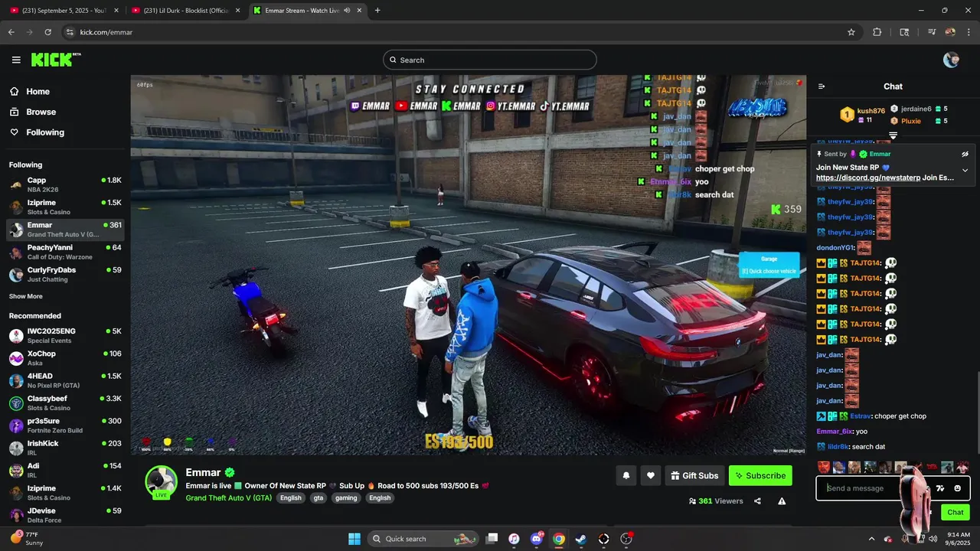The height and width of the screenshot is (551, 980).
Task: Expand the gift leaderboard handle
Action: coord(893,135)
